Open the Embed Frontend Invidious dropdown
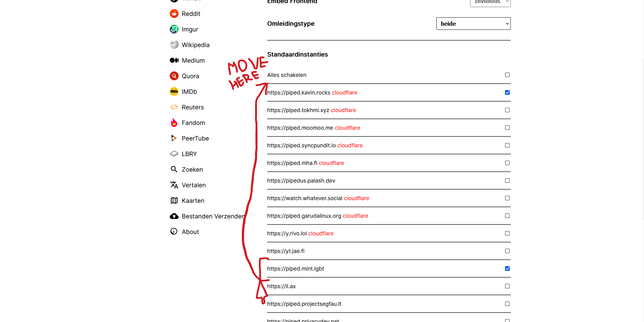 [490, 2]
